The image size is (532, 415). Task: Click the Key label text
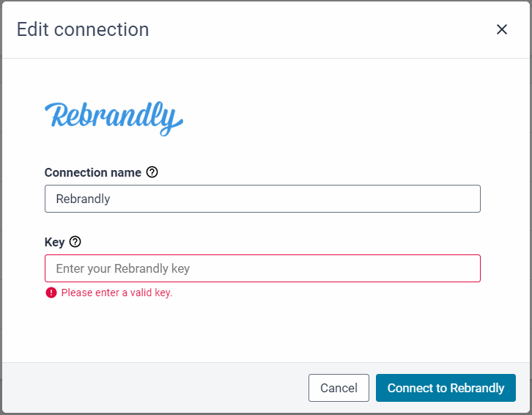[54, 242]
